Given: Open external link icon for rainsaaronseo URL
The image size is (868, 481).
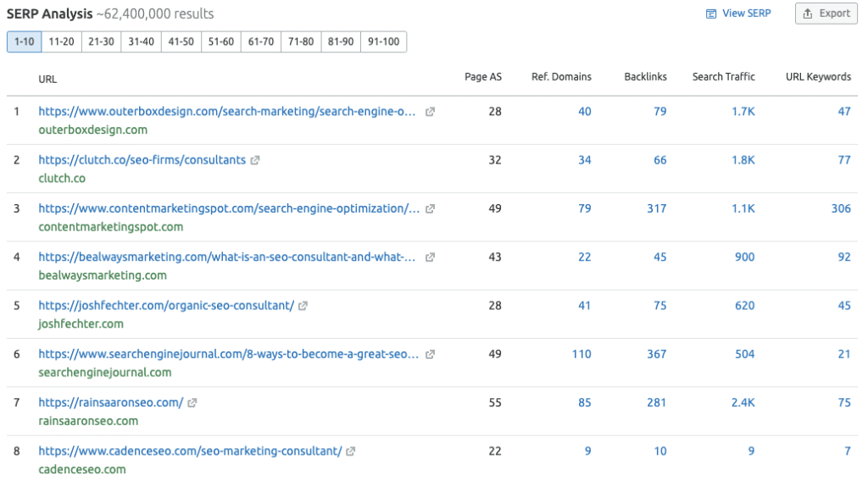Looking at the screenshot, I should (192, 403).
